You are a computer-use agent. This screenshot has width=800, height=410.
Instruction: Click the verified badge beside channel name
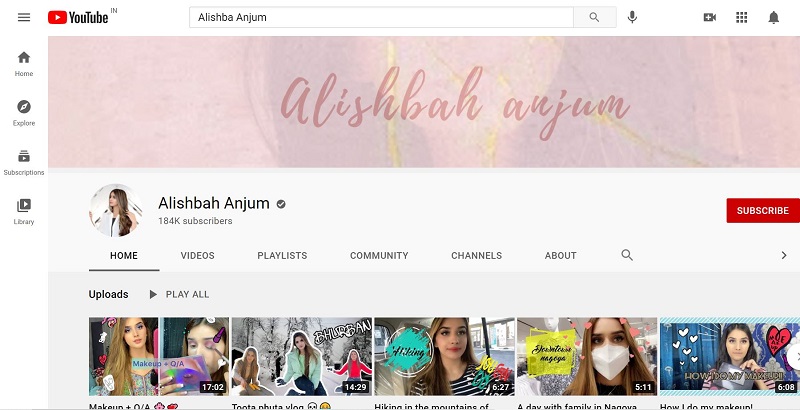(281, 204)
